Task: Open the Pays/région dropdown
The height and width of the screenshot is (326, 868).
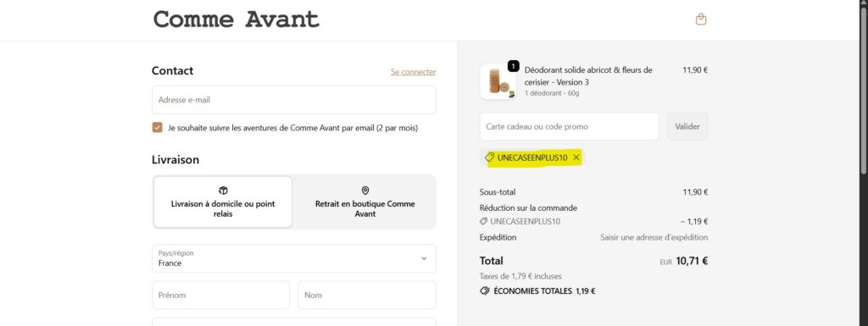Action: 294,258
